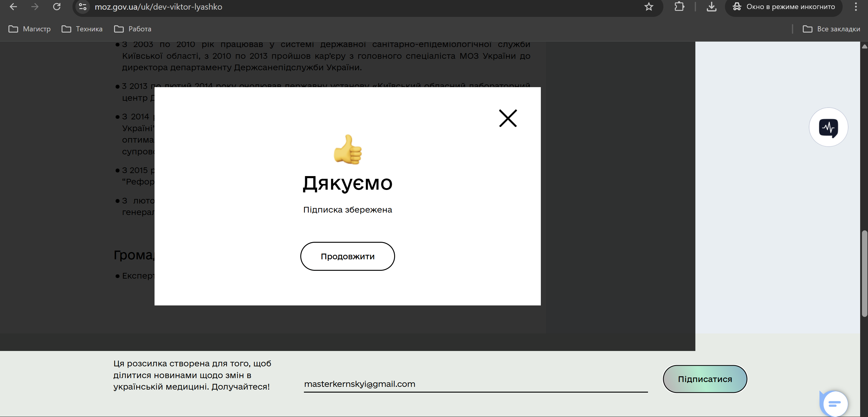Image resolution: width=868 pixels, height=417 pixels.
Task: Open the heartbeat pulse chat widget
Action: click(828, 127)
